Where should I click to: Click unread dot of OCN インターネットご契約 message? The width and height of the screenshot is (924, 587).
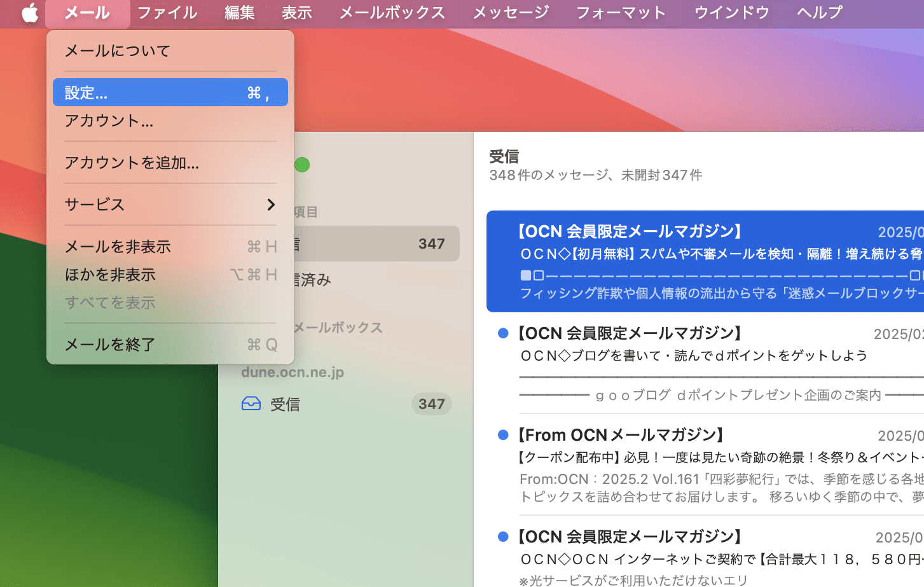[503, 537]
